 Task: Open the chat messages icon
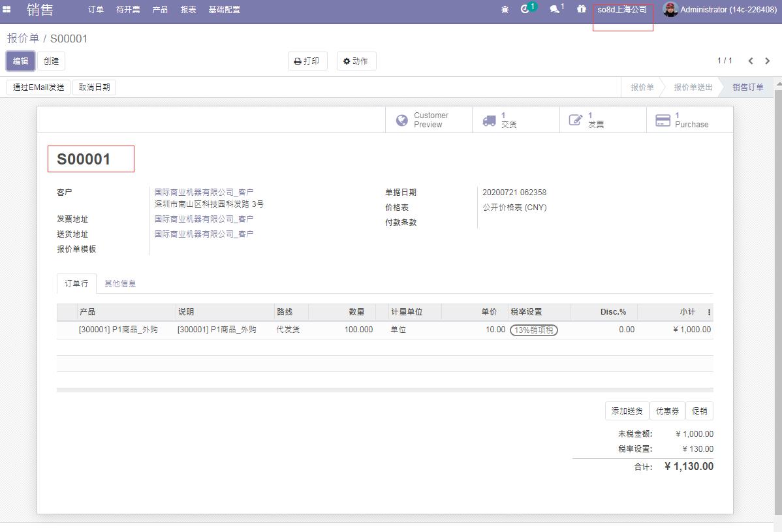[x=554, y=9]
